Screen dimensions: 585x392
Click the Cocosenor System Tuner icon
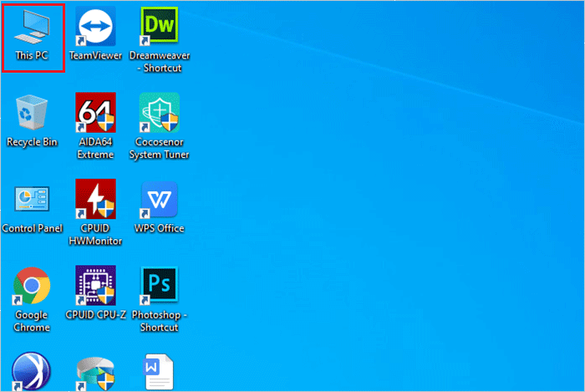tap(160, 112)
